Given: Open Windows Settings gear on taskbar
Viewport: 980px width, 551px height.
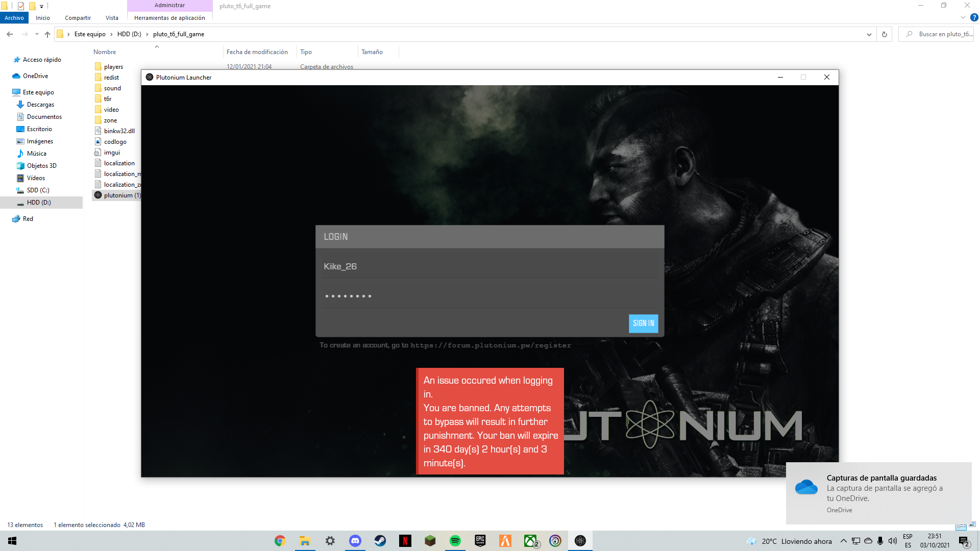Looking at the screenshot, I should [330, 541].
